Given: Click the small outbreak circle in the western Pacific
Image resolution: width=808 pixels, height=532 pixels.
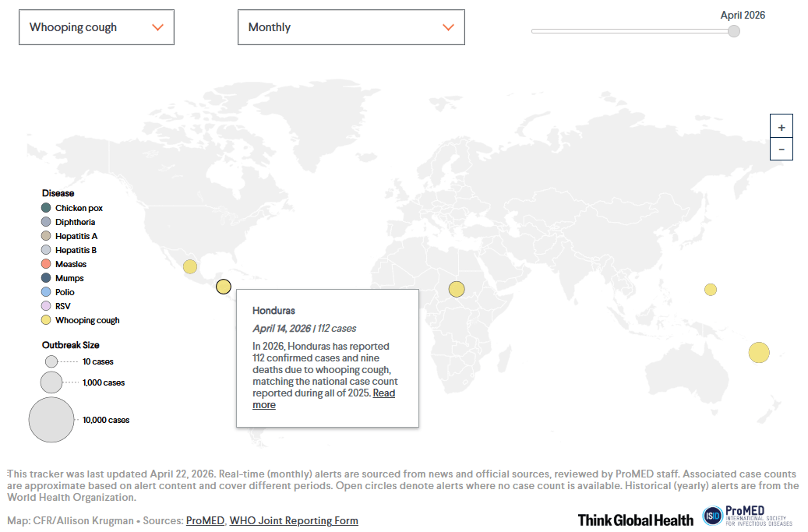Looking at the screenshot, I should [711, 290].
